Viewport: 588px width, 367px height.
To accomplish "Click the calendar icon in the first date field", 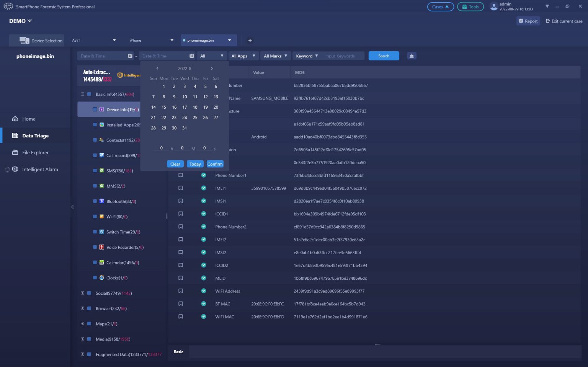I will pos(130,56).
